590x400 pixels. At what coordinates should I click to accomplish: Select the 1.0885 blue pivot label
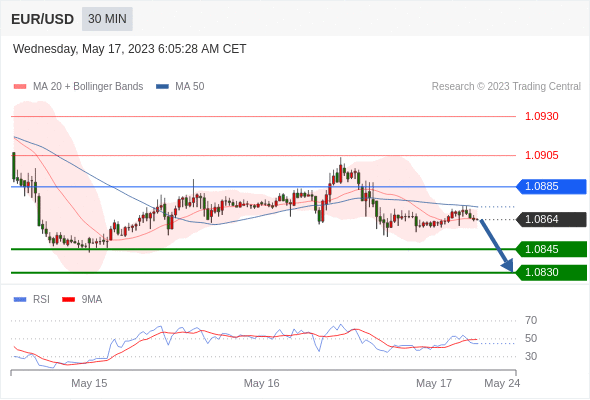click(x=552, y=187)
